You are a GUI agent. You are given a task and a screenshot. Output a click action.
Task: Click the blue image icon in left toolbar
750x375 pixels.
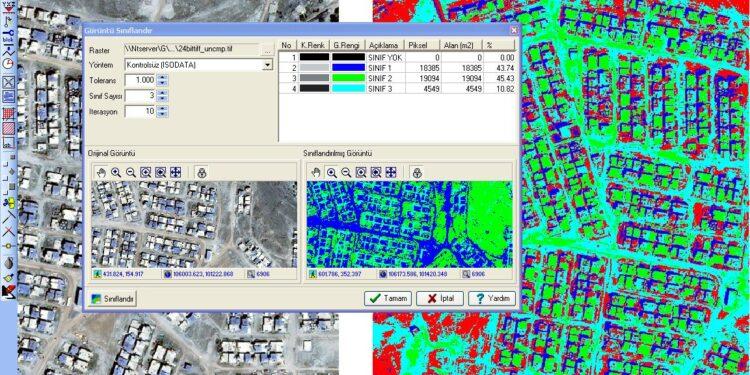click(8, 96)
